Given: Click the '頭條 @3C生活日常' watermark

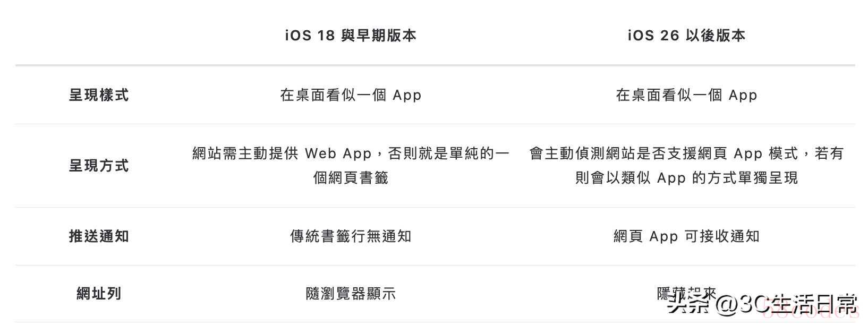Looking at the screenshot, I should [x=762, y=304].
